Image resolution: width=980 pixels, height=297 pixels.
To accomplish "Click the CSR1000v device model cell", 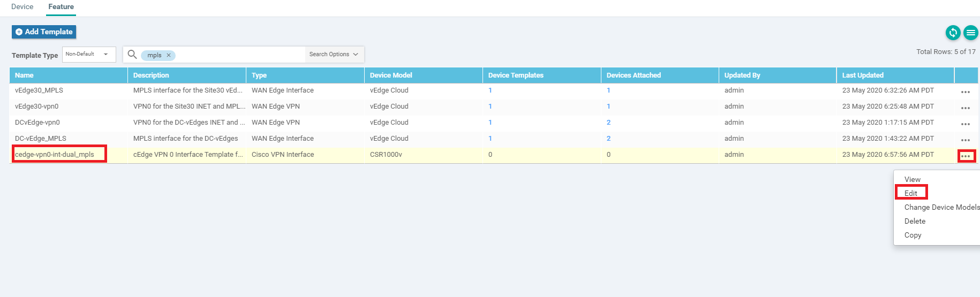I will click(x=386, y=155).
